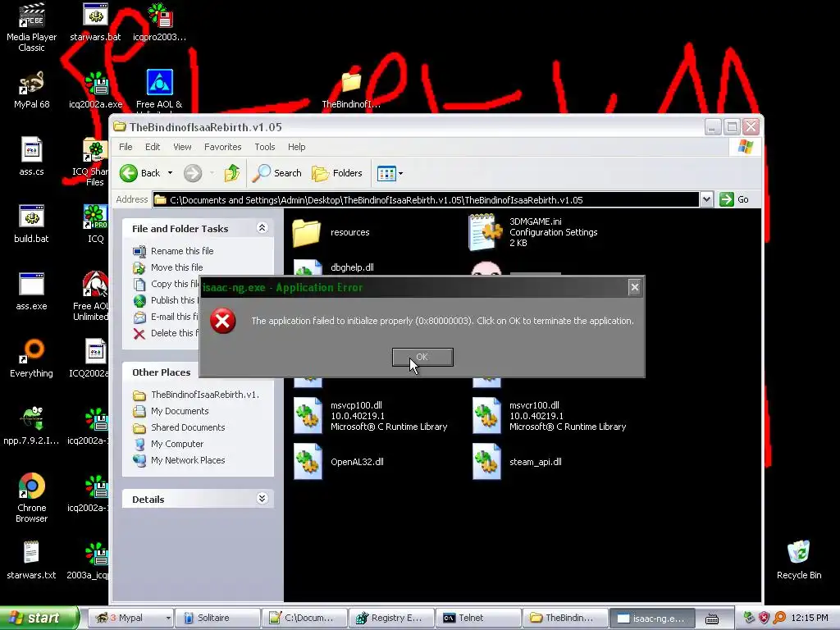Image resolution: width=840 pixels, height=630 pixels.
Task: Open Shared Documents in Other Places
Action: tap(188, 427)
